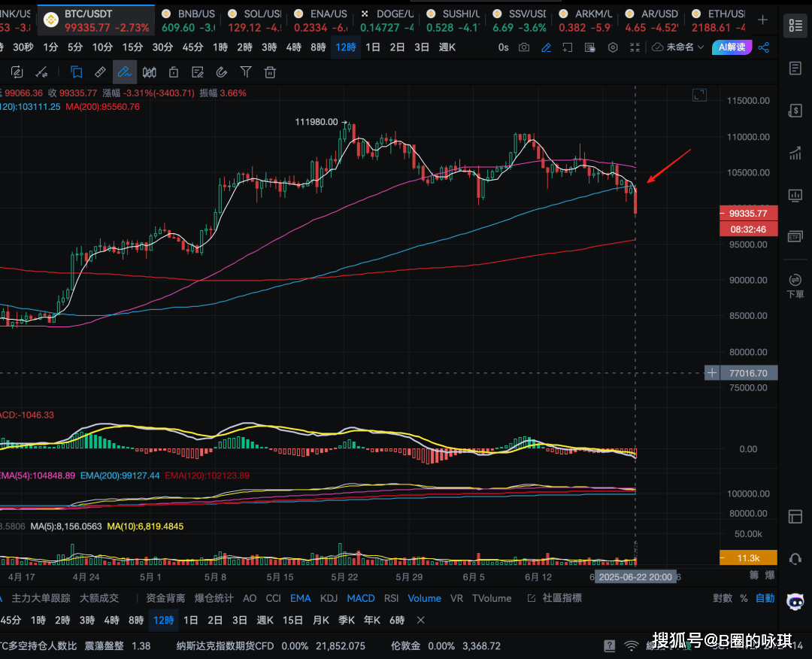Open the ETF panel in right sidebar
Viewport: 812px width, 659px height.
pos(795,236)
